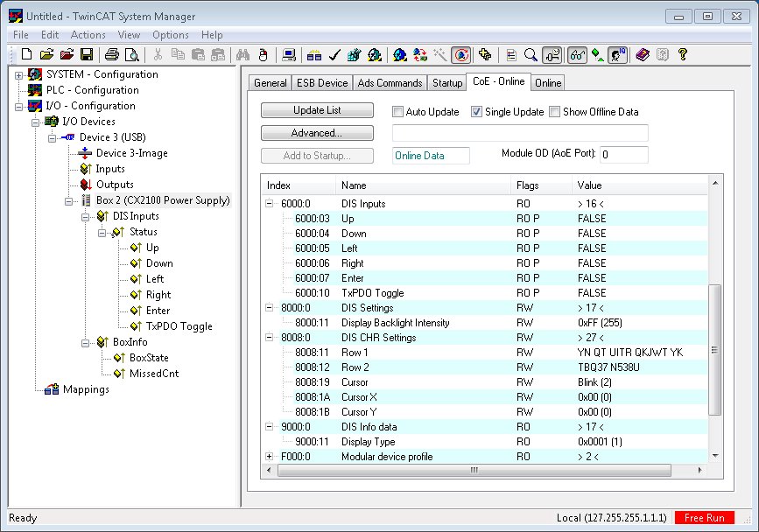Collapse the 8008:0 DIS CHR Settings row
759x532 pixels.
[x=269, y=338]
